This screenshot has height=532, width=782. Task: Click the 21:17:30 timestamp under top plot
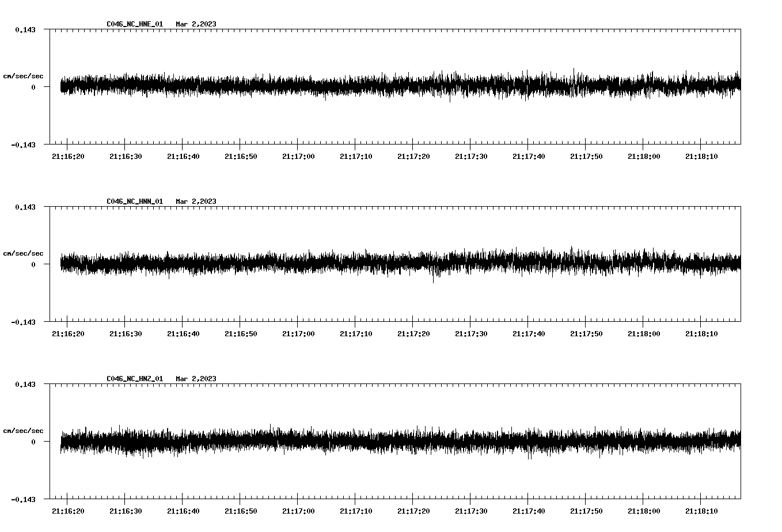472,155
